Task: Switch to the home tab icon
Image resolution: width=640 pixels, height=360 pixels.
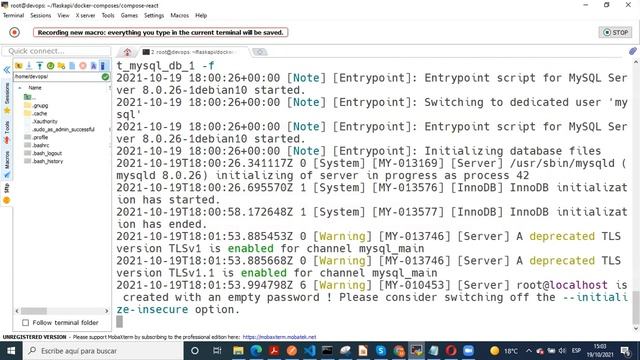Action: click(x=127, y=52)
